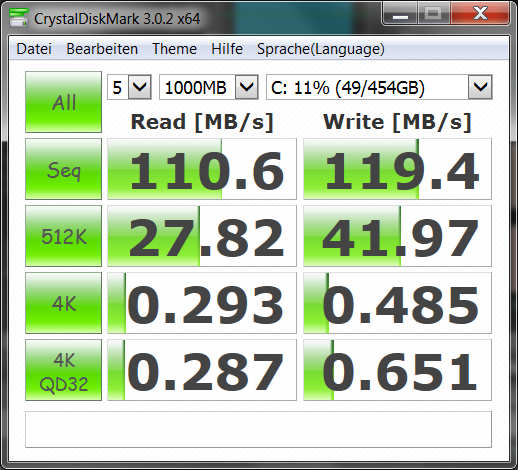Image resolution: width=518 pixels, height=470 pixels.
Task: Start the Seq benchmark
Action: click(63, 169)
